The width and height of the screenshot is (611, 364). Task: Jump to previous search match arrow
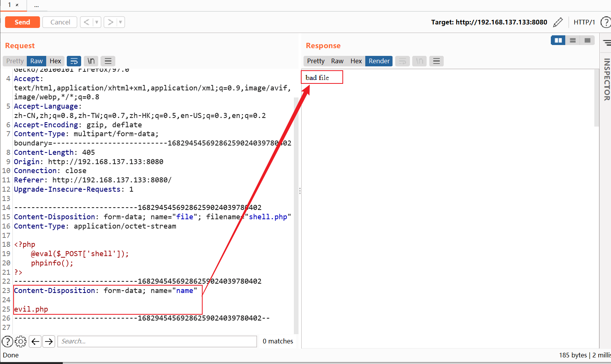35,341
